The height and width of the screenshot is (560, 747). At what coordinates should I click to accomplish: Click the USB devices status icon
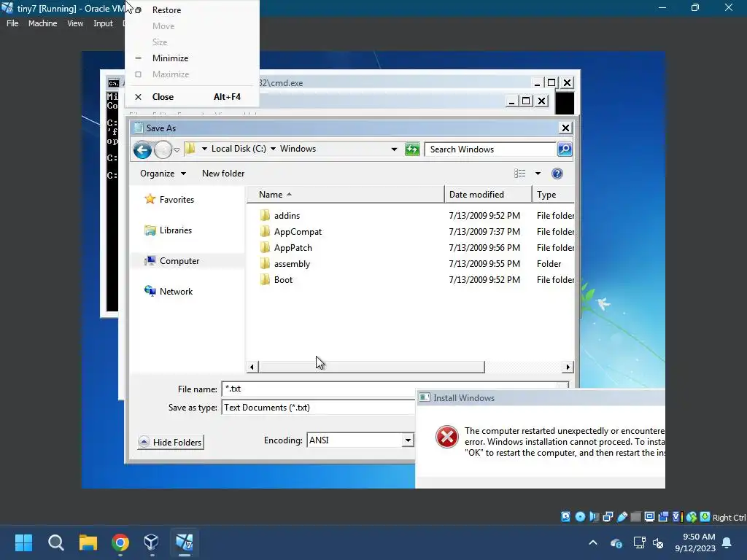622,517
